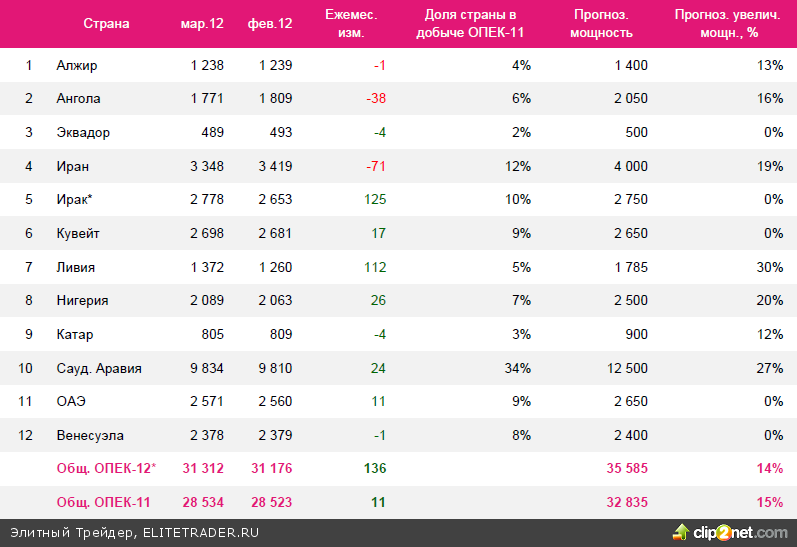This screenshot has width=797, height=547.
Task: Click the clip2net.com watermark text
Action: [x=740, y=532]
